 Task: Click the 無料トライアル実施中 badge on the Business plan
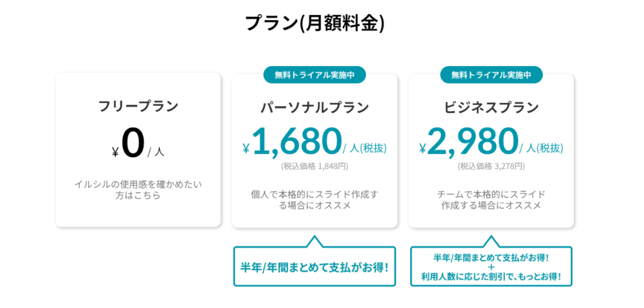pos(491,75)
